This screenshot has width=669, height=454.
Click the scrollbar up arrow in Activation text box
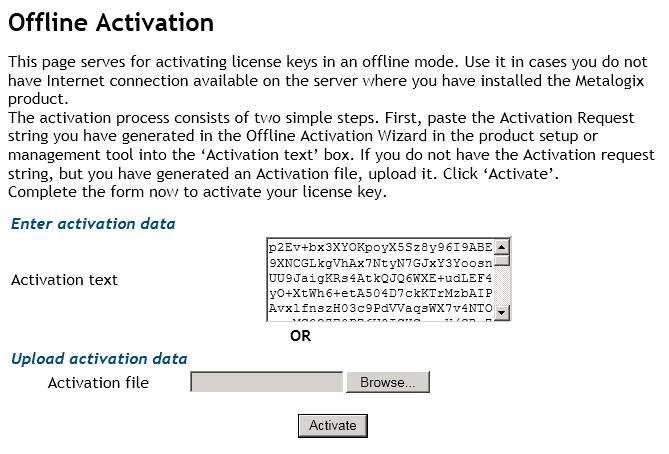(503, 247)
